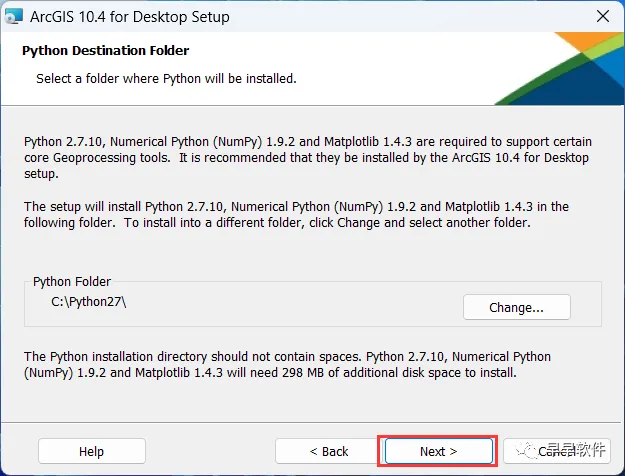Click 'Select a folder where Python will be installed' text
The image size is (625, 476).
pos(166,78)
